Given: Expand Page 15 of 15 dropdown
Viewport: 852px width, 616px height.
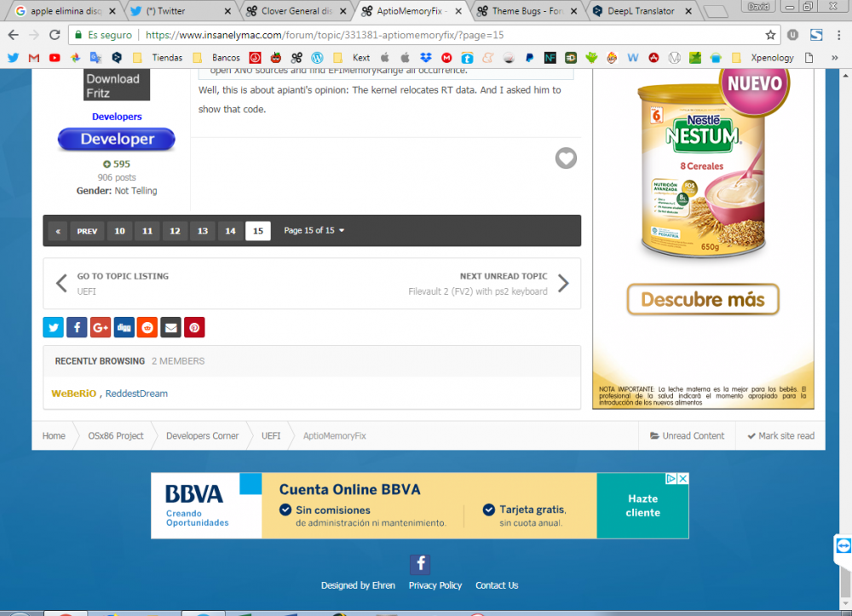Looking at the screenshot, I should pyautogui.click(x=314, y=230).
